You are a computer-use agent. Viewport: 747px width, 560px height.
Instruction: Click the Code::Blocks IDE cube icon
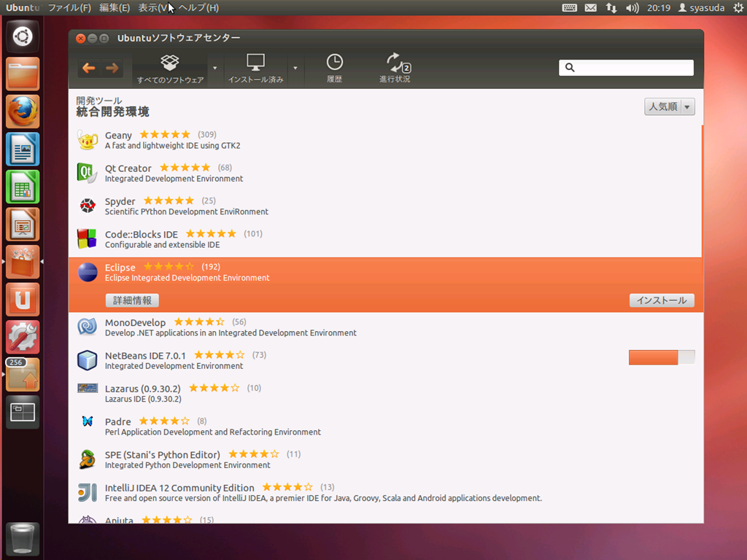(88, 238)
